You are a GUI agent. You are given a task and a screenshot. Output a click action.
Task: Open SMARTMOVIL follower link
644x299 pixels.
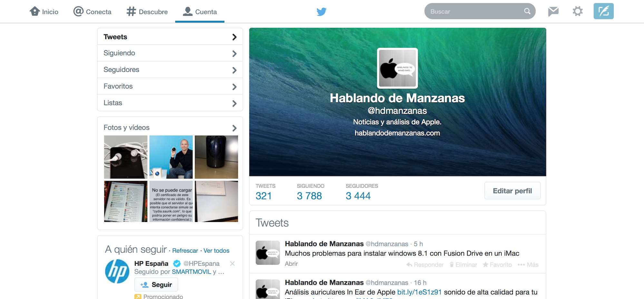click(x=191, y=272)
